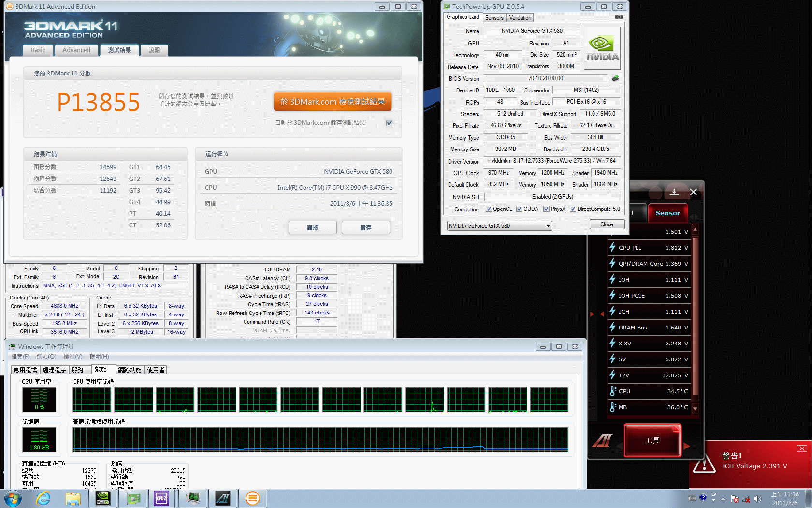Switch to Task Manager taskbar icon

click(192, 498)
